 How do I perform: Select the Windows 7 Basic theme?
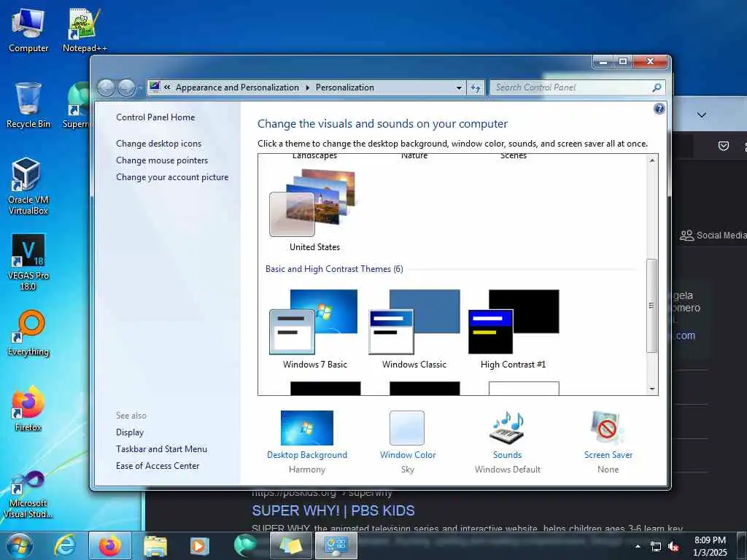click(x=314, y=329)
